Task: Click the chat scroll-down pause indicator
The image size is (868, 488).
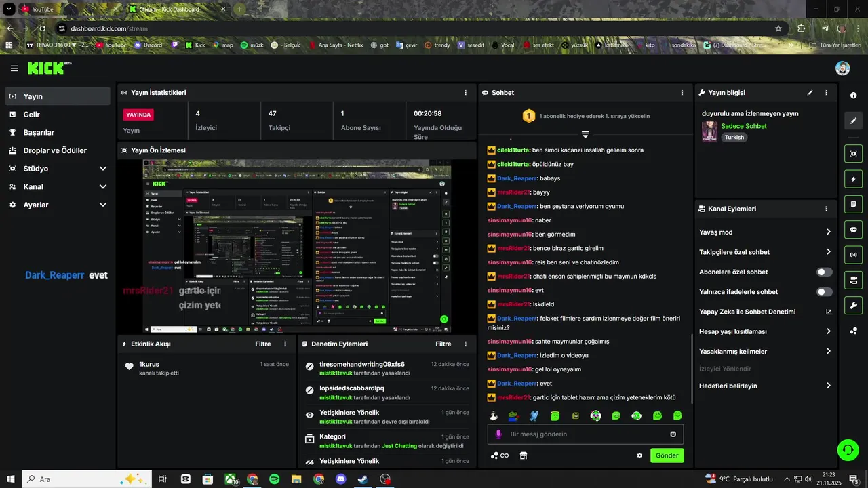Action: [585, 134]
